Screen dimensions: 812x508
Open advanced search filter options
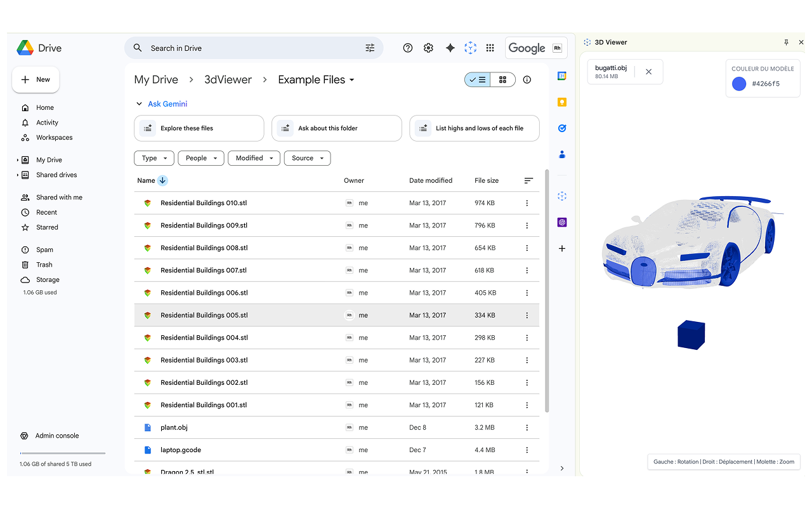370,48
